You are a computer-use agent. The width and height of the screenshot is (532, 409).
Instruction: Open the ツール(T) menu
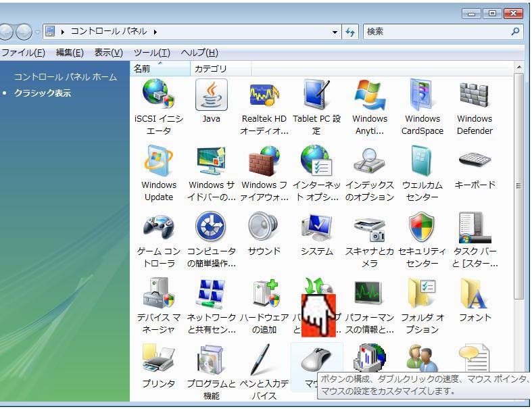(x=151, y=53)
